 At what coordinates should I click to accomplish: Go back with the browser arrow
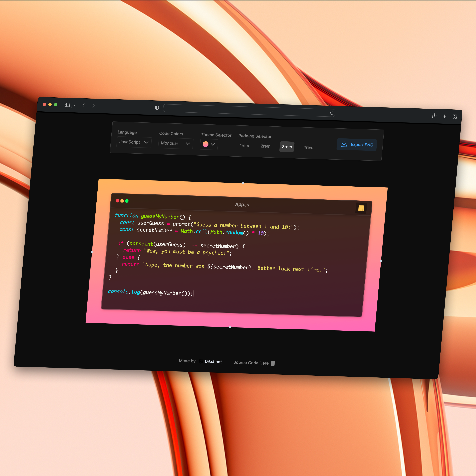click(x=84, y=105)
